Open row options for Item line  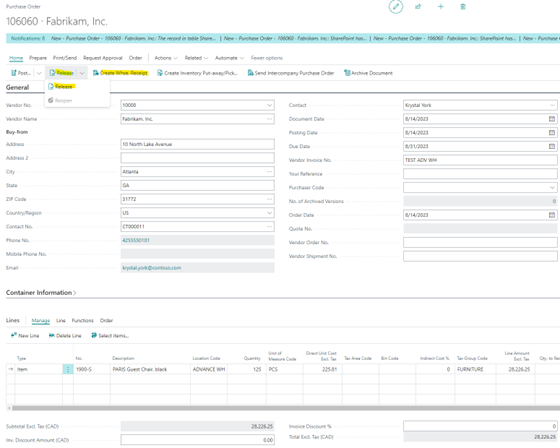click(68, 369)
